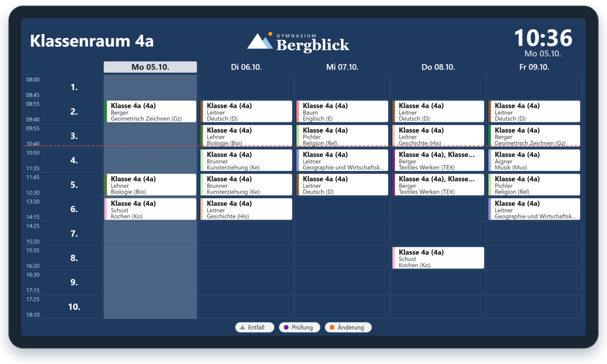Switch to the Do 08.10. day header
This screenshot has height=364, width=607.
(438, 67)
